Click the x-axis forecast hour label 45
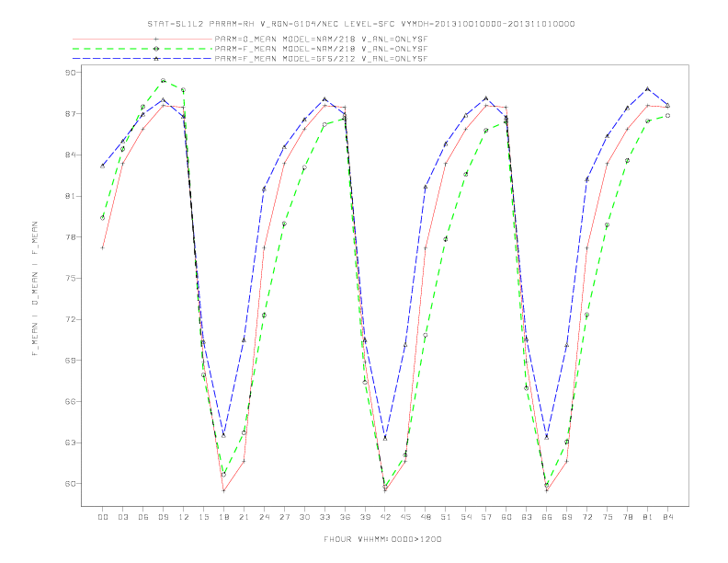728x563 pixels. coord(405,517)
